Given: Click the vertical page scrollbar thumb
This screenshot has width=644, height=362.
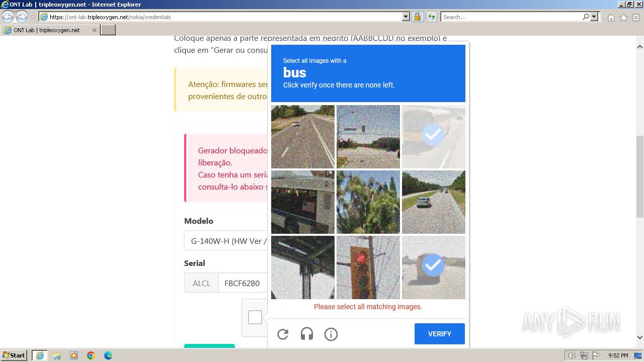Looking at the screenshot, I should (x=640, y=176).
